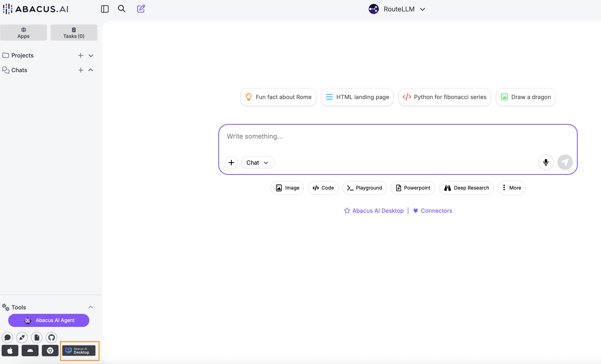Open search with the magnifier icon
601x364 pixels.
coord(121,9)
